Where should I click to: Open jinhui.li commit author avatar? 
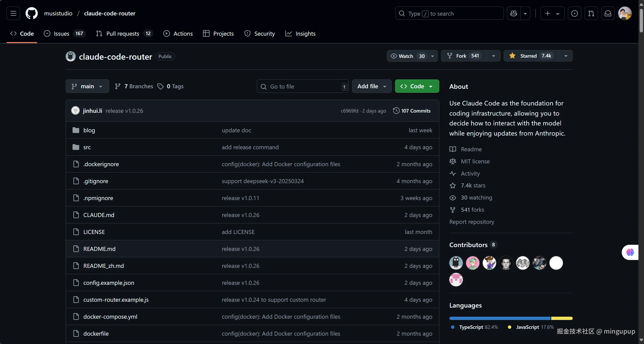tap(75, 111)
